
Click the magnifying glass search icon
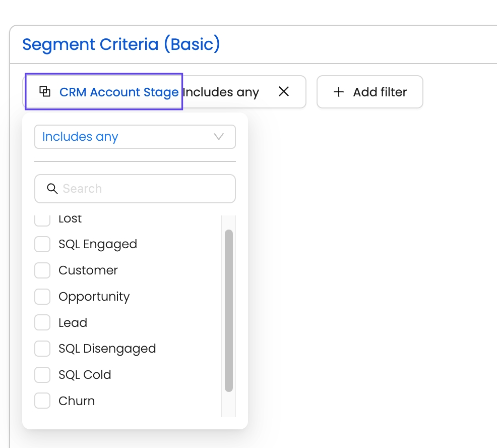pos(52,189)
